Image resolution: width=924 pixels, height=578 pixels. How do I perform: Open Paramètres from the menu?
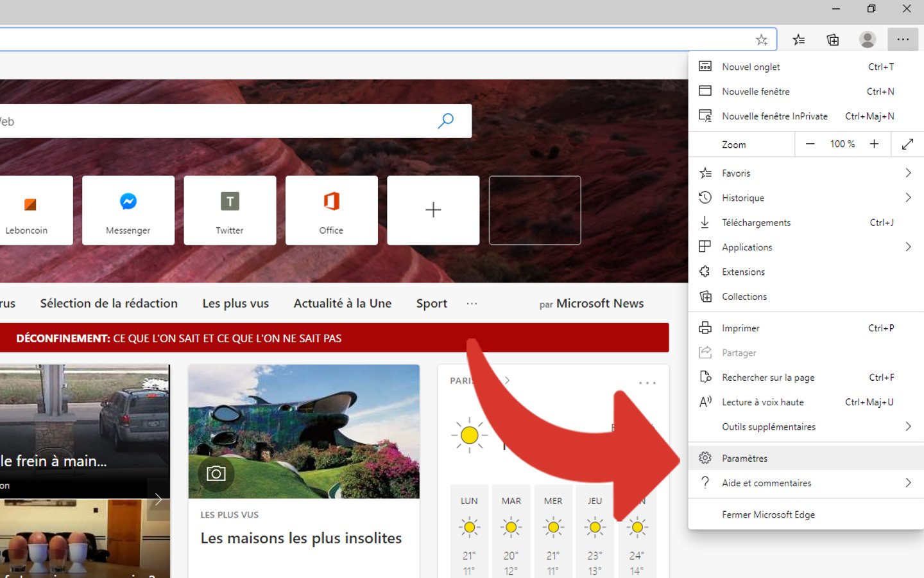point(806,458)
